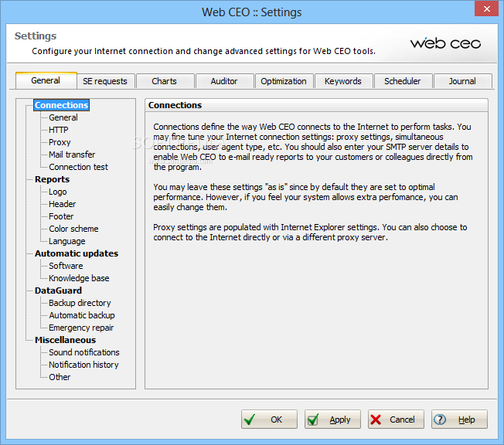
Task: Select the Language item
Action: click(x=66, y=241)
